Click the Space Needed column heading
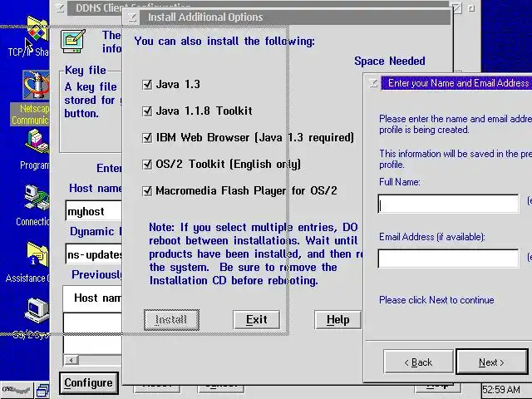 [390, 61]
